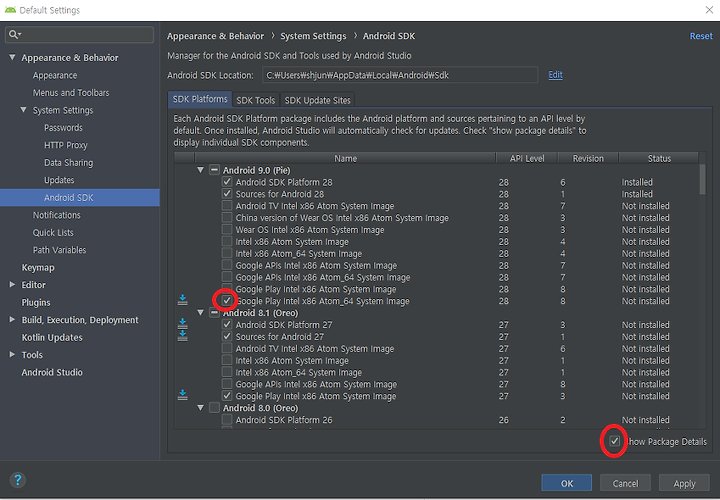The height and width of the screenshot is (500, 720).
Task: Select Appearance in settings tree
Action: tap(55, 75)
